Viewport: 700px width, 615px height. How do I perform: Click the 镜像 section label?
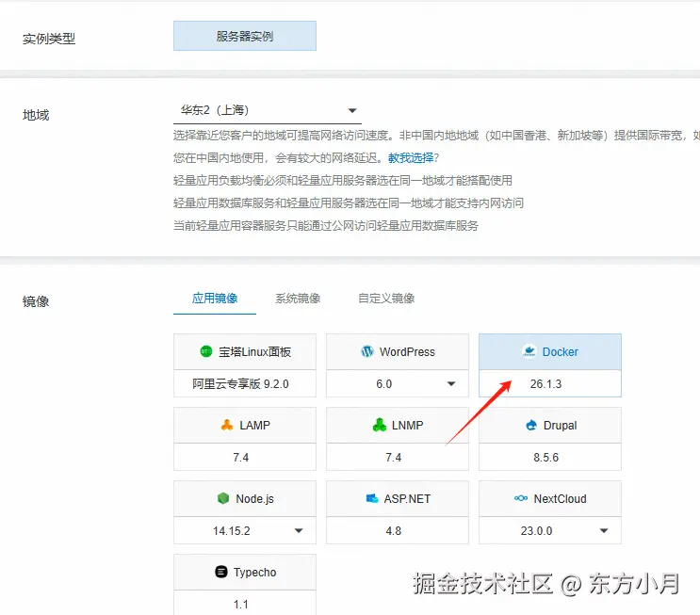click(36, 301)
